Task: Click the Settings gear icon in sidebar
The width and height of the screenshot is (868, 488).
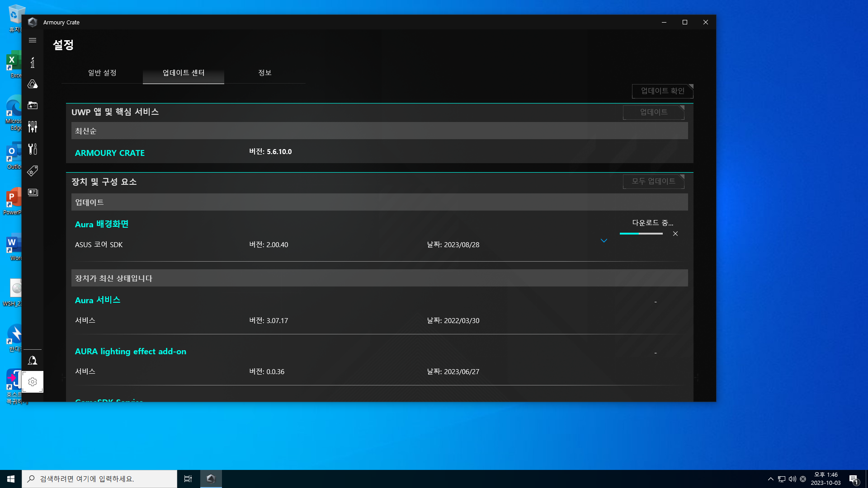Action: click(33, 382)
